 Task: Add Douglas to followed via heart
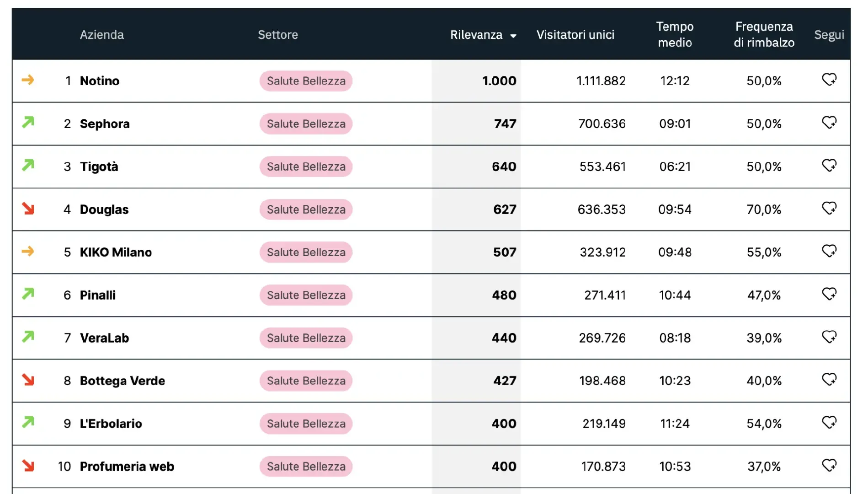click(x=829, y=208)
